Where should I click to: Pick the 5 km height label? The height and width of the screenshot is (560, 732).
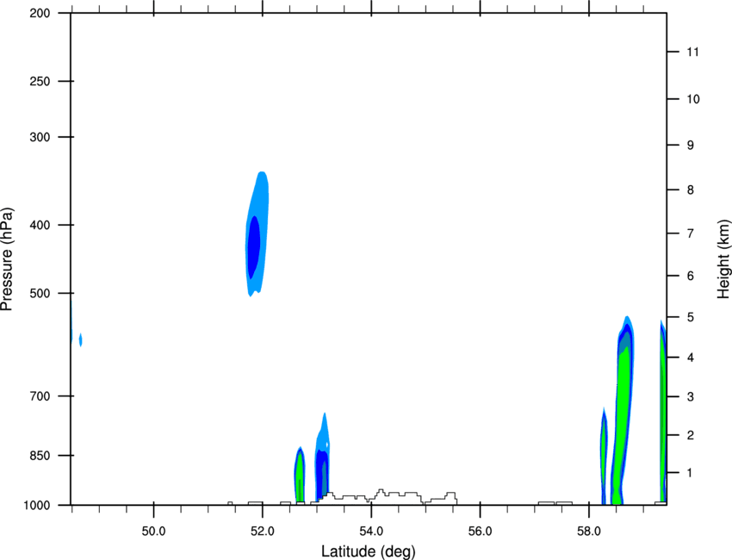click(x=691, y=317)
